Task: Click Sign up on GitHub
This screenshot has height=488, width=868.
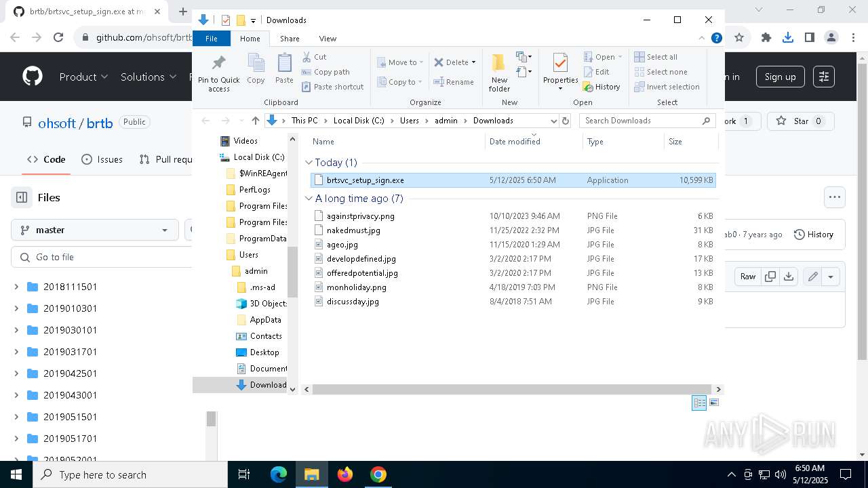Action: click(x=781, y=77)
